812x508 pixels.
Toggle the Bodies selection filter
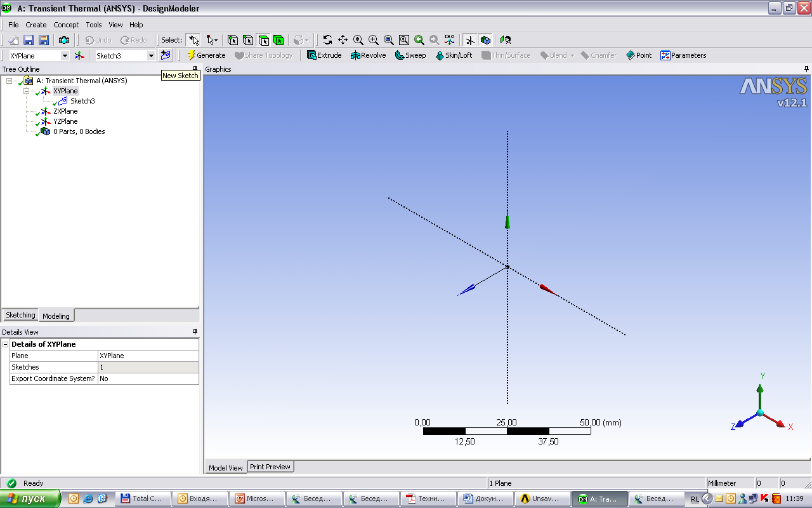pos(278,40)
